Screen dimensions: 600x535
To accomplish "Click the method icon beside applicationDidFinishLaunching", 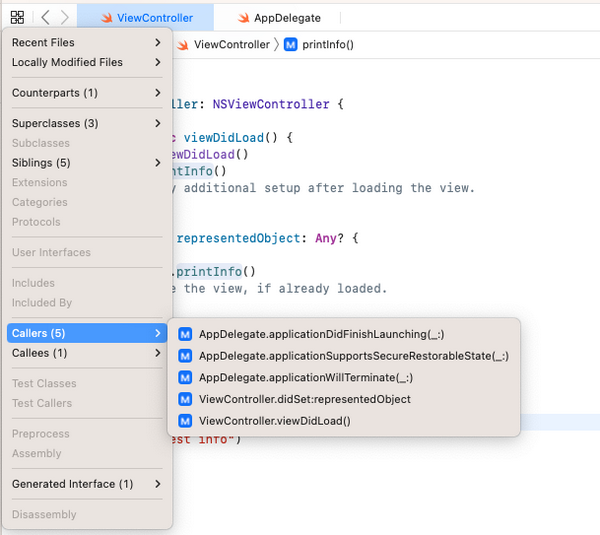I will [184, 334].
